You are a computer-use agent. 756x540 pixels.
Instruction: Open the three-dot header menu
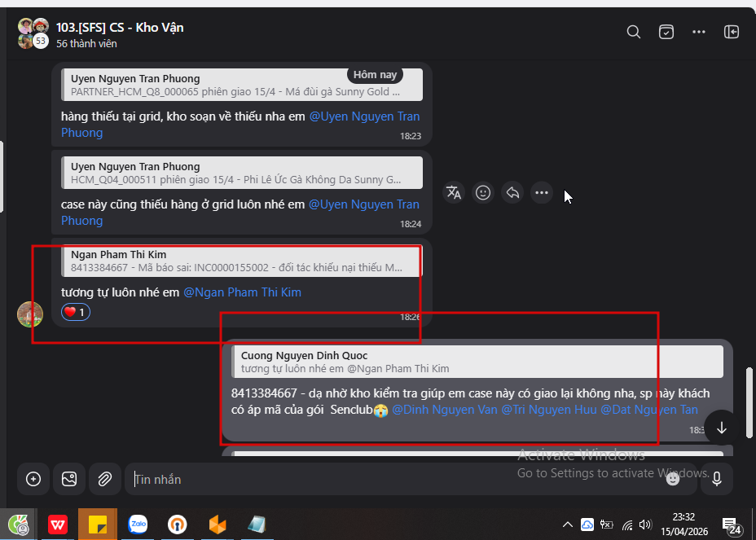(699, 33)
